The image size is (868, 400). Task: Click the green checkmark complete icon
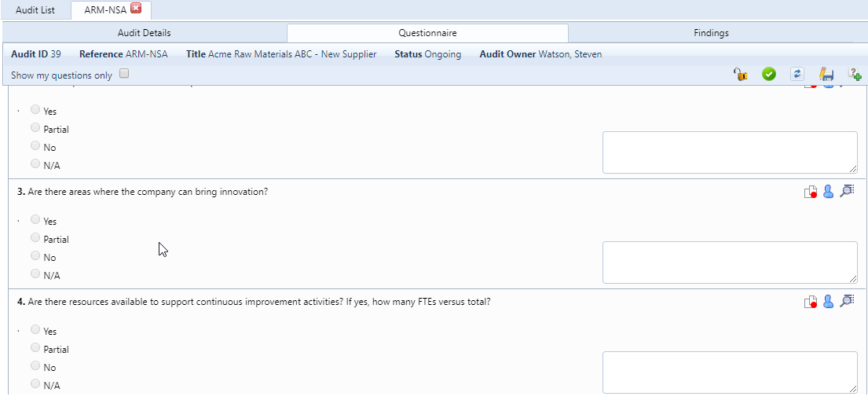coord(769,74)
